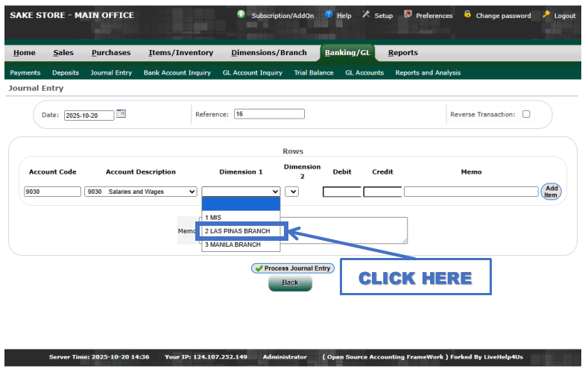Image resolution: width=588 pixels, height=372 pixels.
Task: Click the Change password lock icon
Action: click(x=467, y=15)
